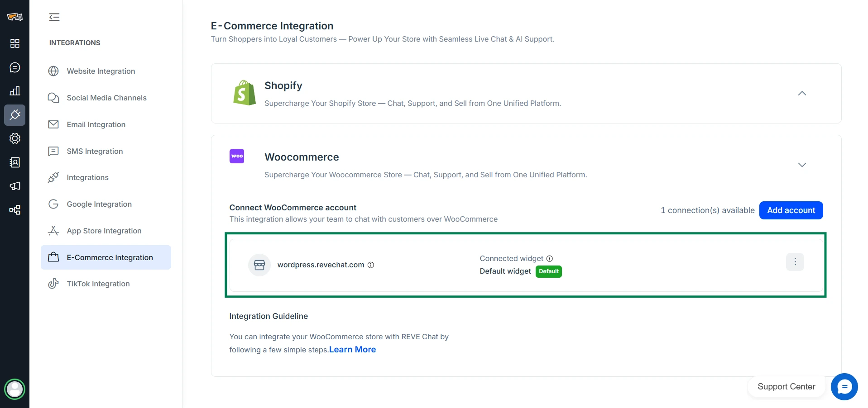Toggle the Shopify section chevron
This screenshot has height=408, width=868.
[x=802, y=93]
